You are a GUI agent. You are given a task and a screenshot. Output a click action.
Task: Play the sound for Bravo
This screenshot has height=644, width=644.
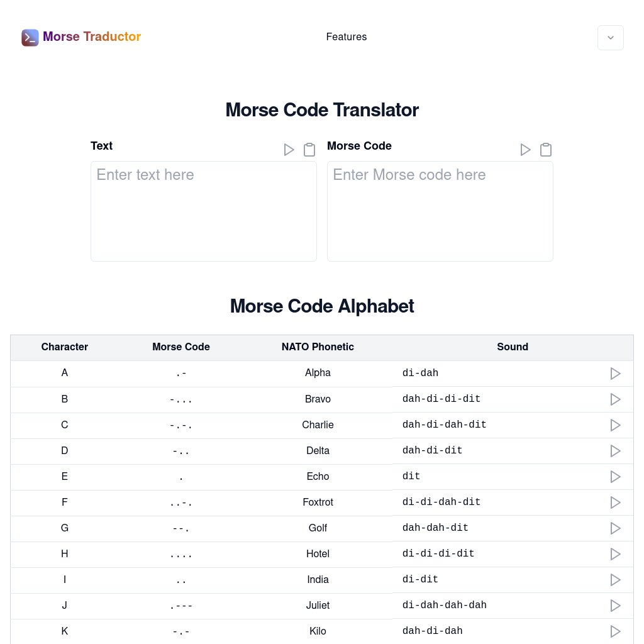click(615, 399)
